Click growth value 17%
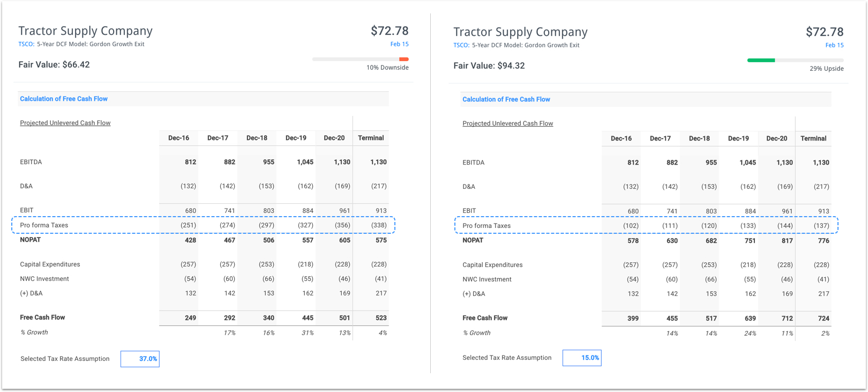Screen dimensions: 868x392 tap(229, 333)
